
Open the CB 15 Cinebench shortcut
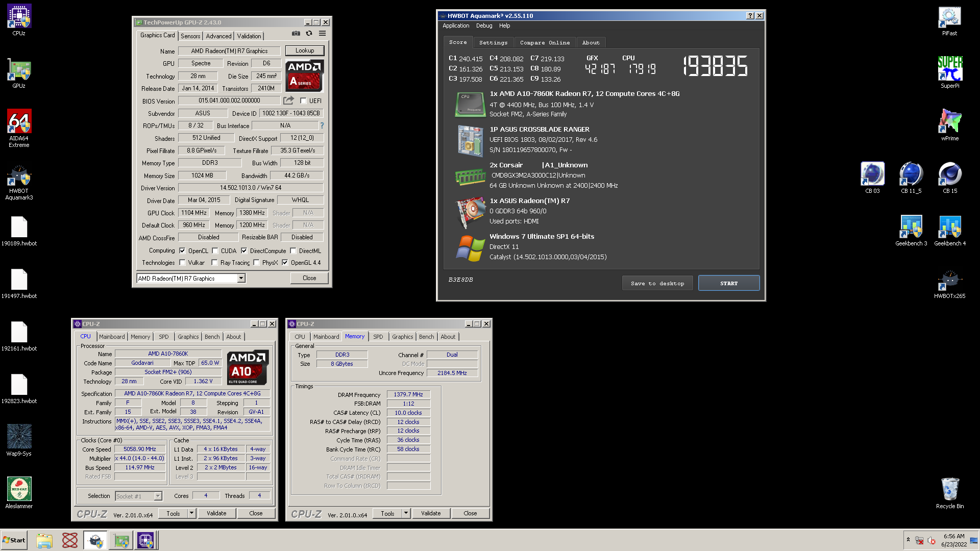click(x=950, y=178)
